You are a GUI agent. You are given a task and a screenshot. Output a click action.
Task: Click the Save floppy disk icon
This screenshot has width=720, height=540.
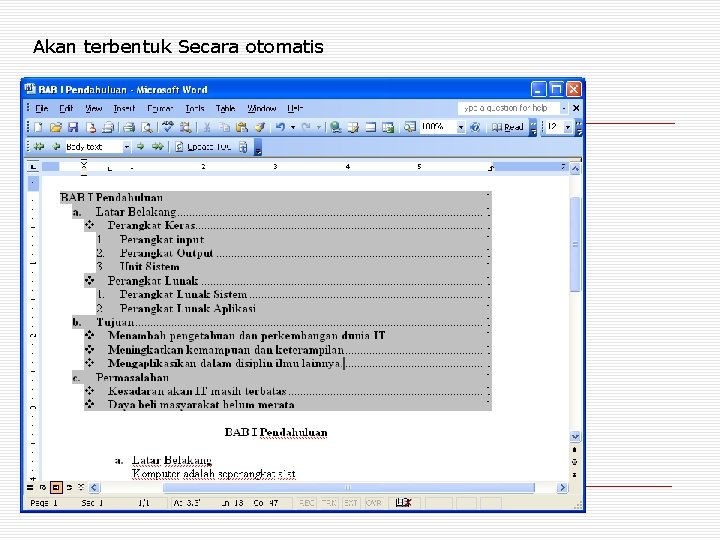click(x=73, y=127)
